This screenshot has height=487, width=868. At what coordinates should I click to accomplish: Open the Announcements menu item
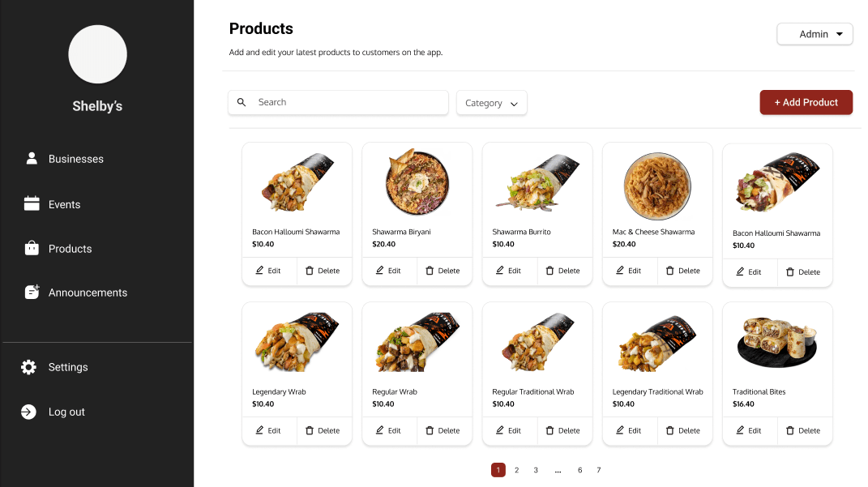(88, 293)
